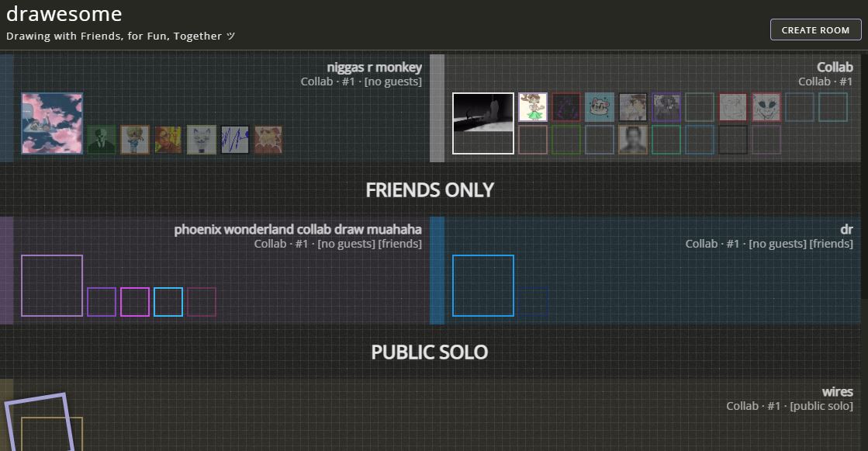The height and width of the screenshot is (451, 868).
Task: Open the drawesome home logo
Action: (64, 14)
